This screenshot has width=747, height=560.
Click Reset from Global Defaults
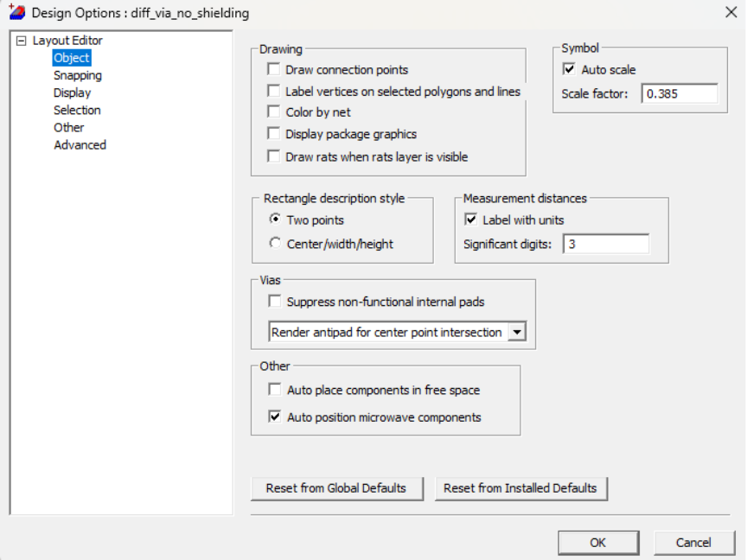coord(336,488)
